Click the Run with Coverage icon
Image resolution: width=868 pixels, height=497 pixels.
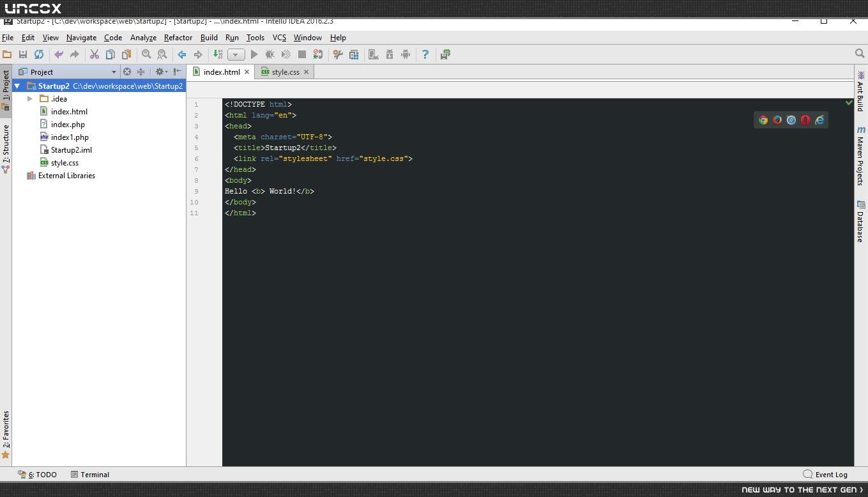pos(286,54)
